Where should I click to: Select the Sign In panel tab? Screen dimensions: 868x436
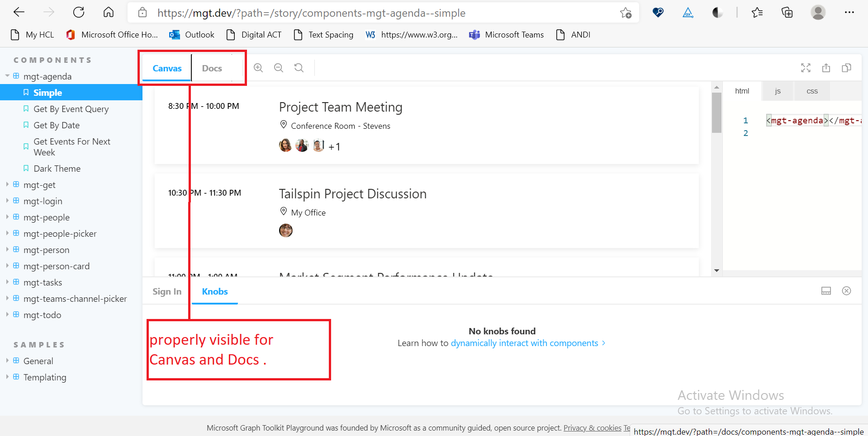166,291
